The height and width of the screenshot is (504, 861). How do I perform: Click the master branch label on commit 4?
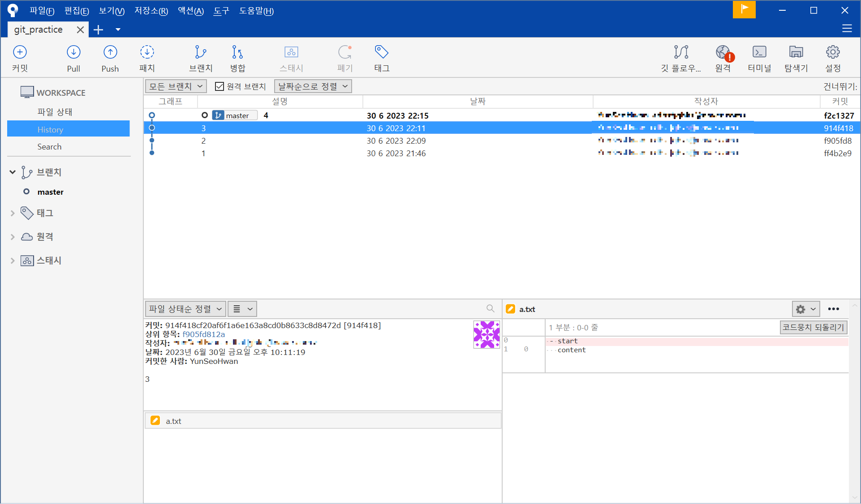tap(235, 115)
